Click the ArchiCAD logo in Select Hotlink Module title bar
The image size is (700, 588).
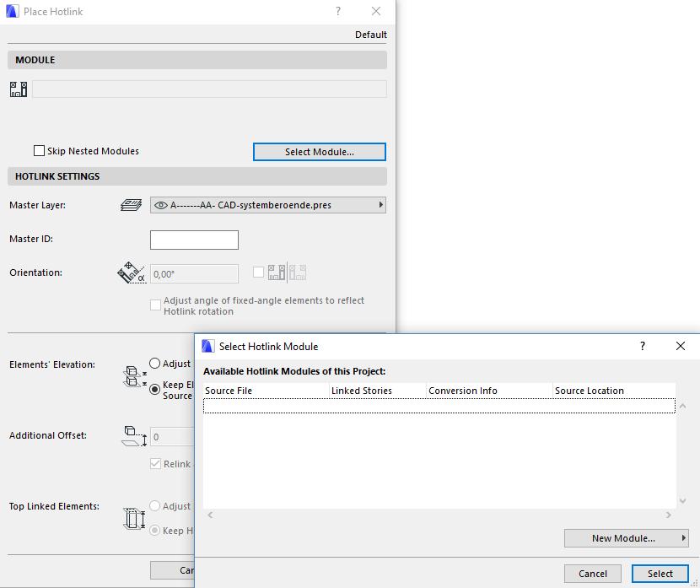[x=207, y=346]
